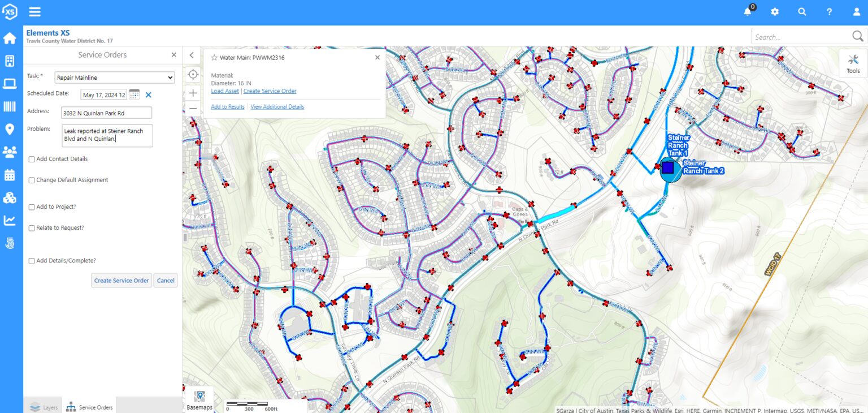Center map using locate target icon

[x=193, y=74]
